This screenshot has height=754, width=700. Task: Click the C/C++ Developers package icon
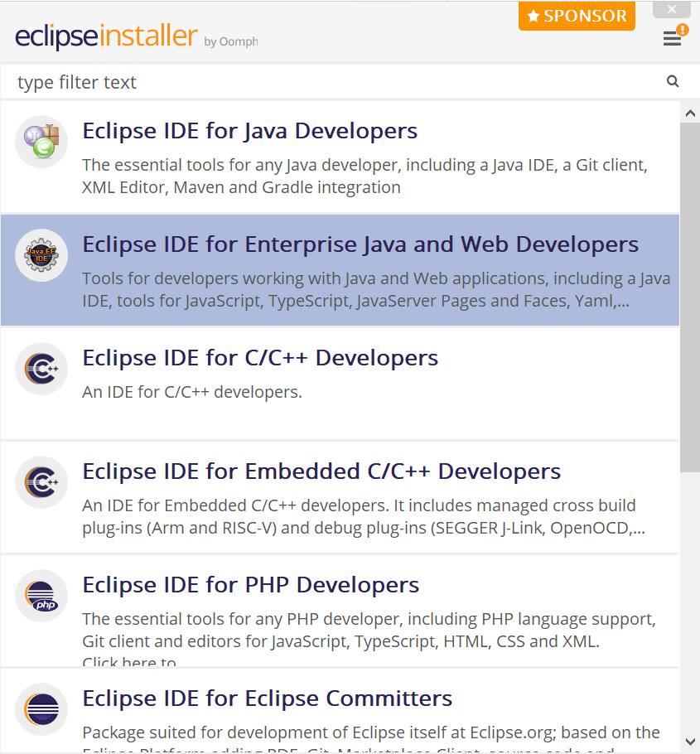click(41, 369)
